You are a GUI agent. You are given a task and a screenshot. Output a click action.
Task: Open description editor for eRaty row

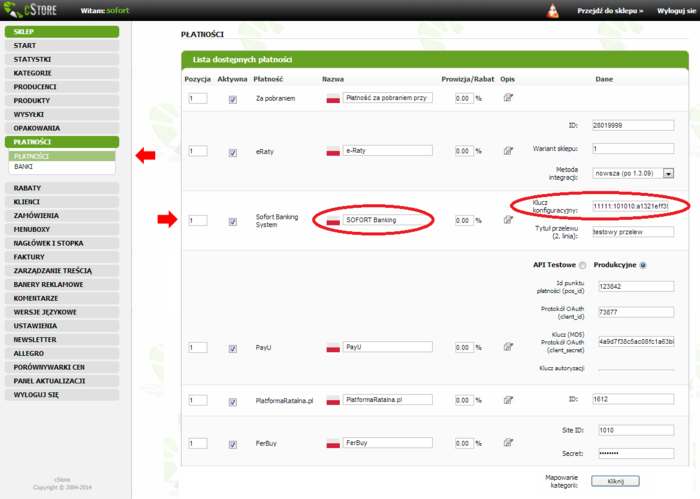tap(508, 150)
